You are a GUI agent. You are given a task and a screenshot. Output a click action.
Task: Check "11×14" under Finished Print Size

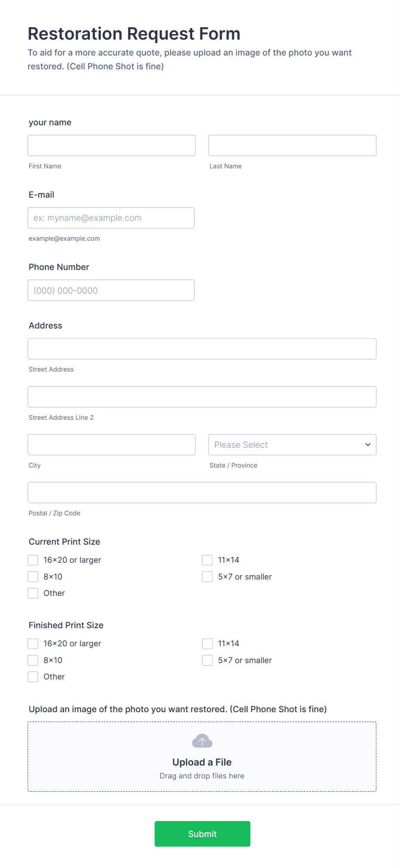coord(207,643)
